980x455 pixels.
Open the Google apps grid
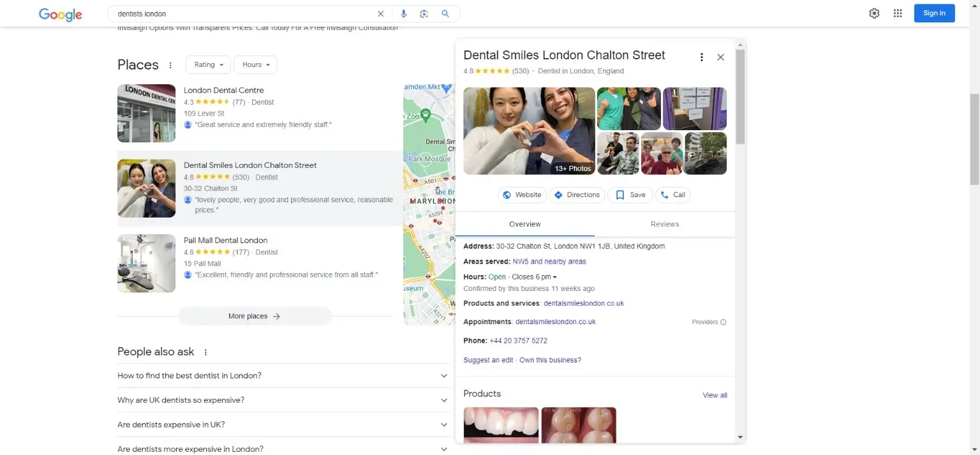click(898, 13)
